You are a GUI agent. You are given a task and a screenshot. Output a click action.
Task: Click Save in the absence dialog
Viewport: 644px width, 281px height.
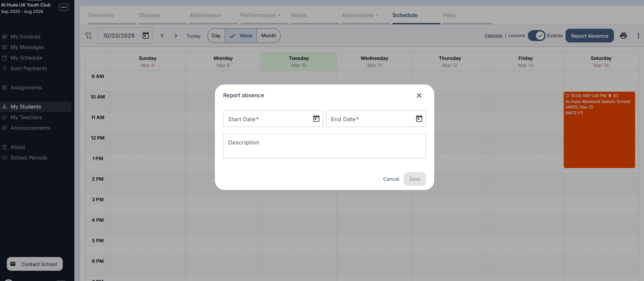pos(415,179)
